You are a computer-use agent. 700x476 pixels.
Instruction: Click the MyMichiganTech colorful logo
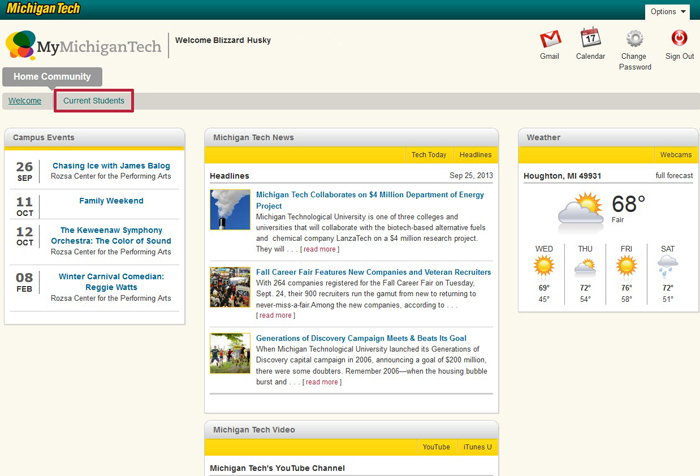click(x=83, y=46)
